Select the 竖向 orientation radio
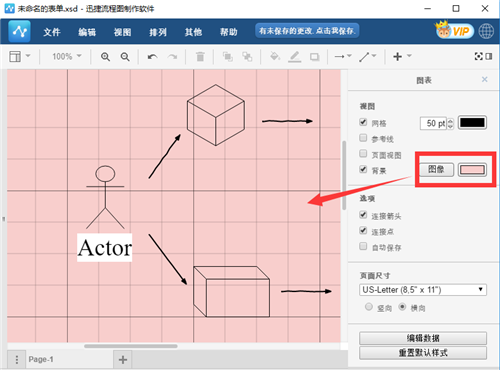500x370 pixels. tap(369, 307)
